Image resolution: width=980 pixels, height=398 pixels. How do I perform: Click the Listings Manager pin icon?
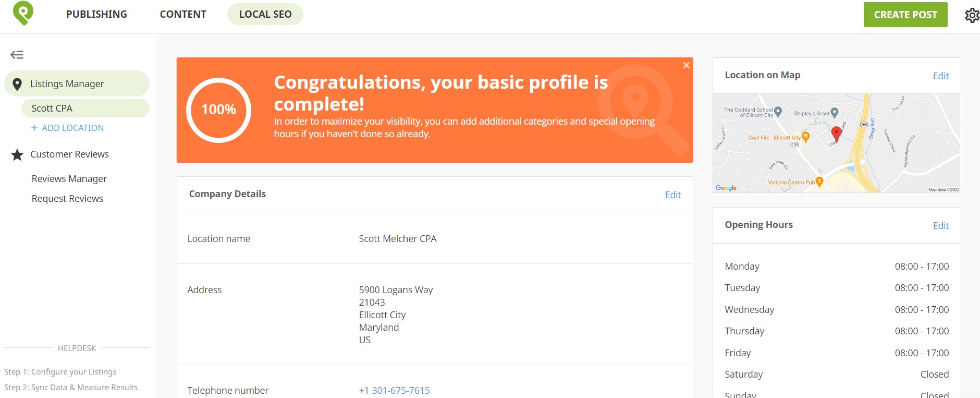pos(17,84)
